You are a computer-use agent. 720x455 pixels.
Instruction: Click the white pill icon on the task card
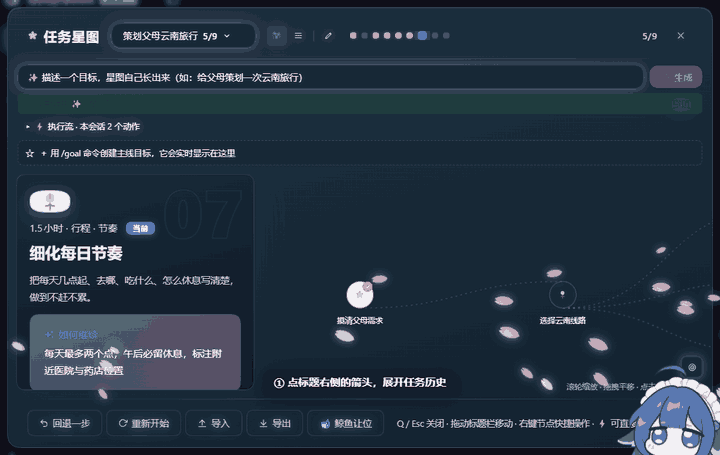[50, 202]
